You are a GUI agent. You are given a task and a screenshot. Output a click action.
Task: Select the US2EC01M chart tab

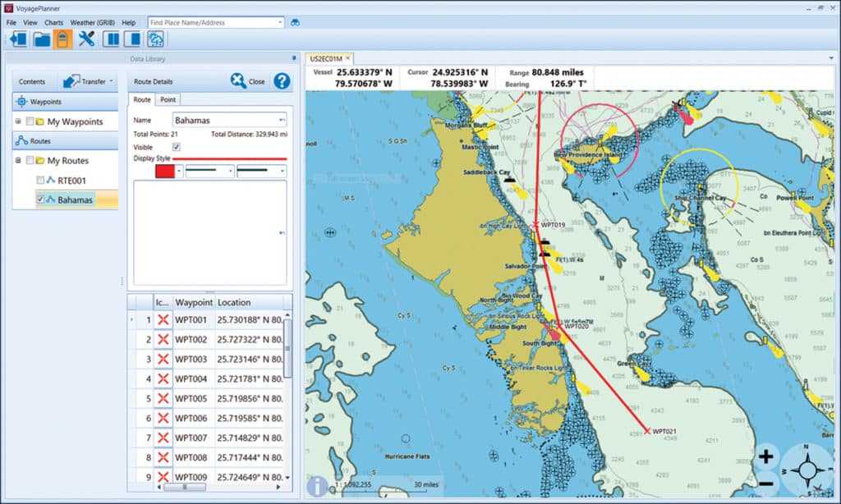325,58
